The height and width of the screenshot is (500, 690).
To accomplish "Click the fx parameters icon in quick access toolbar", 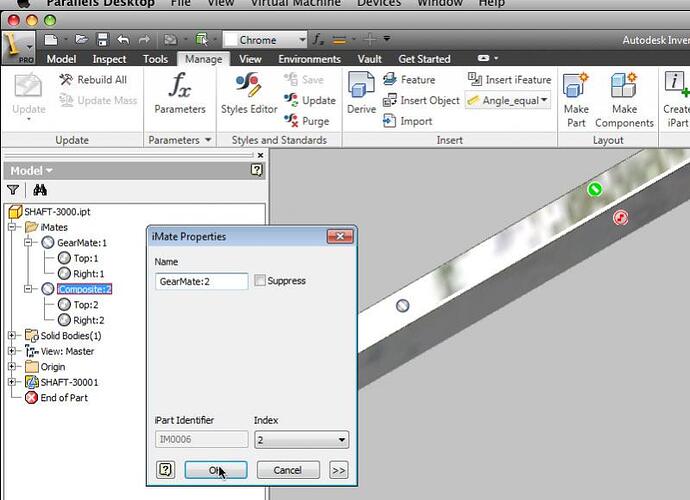I will [318, 39].
